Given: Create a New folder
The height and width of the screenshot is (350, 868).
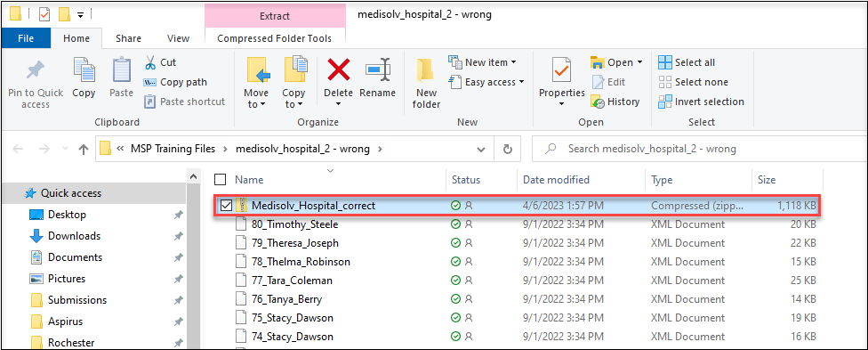Looking at the screenshot, I should coord(426,83).
